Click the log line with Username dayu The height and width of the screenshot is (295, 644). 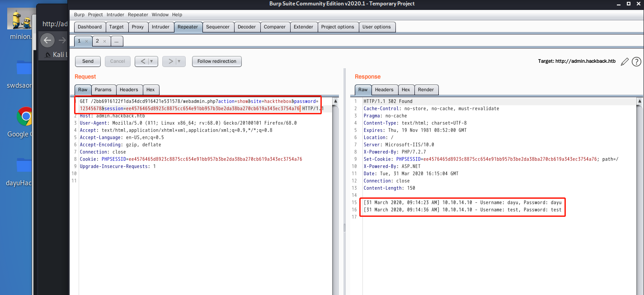[462, 202]
